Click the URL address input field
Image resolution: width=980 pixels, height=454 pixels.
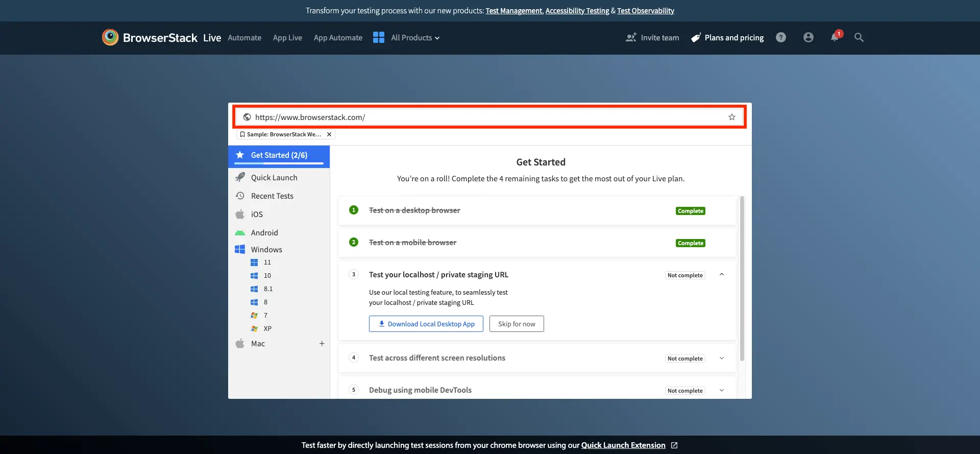(489, 117)
